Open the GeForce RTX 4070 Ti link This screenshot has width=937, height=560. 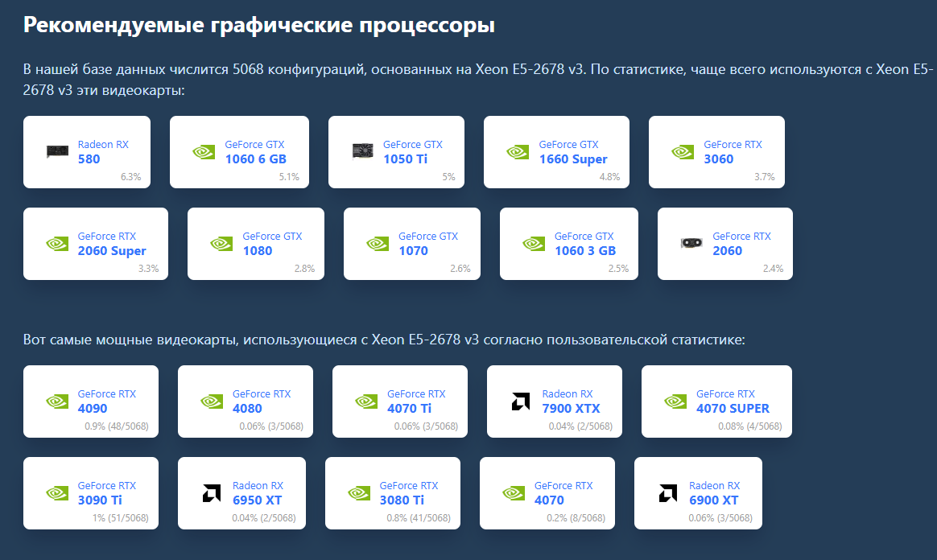click(416, 401)
